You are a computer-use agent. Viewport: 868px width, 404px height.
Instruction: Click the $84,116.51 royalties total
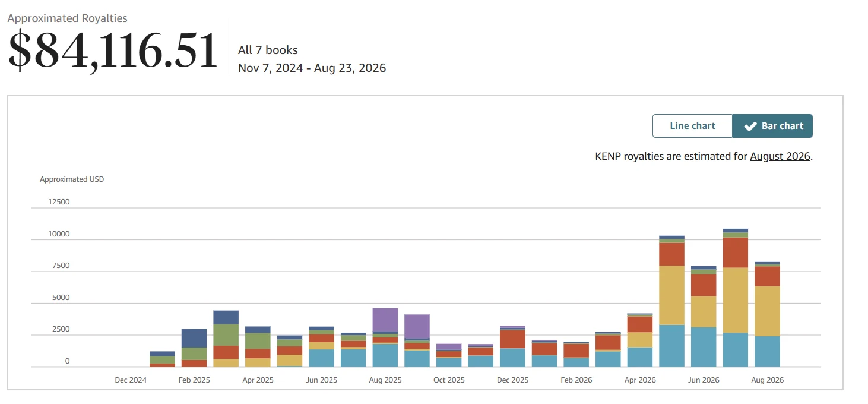pyautogui.click(x=113, y=50)
